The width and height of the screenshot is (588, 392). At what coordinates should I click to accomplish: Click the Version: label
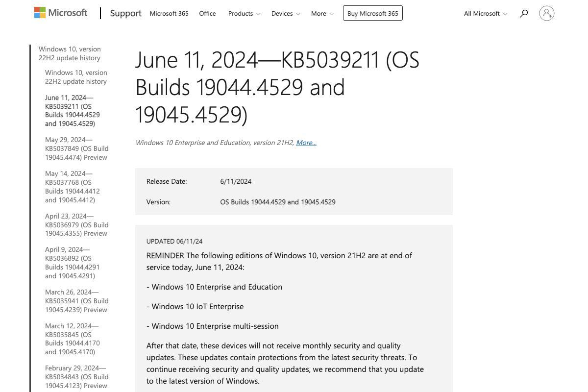158,202
